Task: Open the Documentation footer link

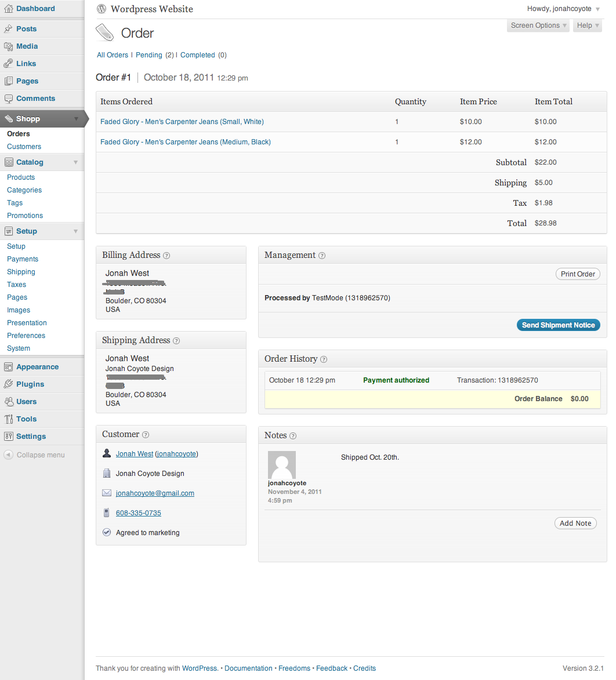Action: pyautogui.click(x=249, y=668)
